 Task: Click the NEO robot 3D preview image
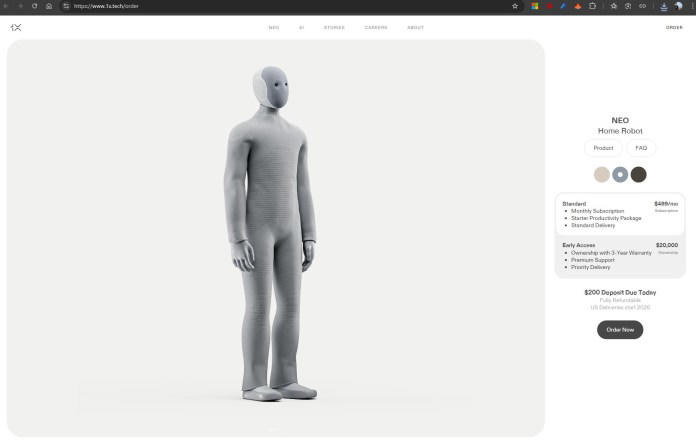point(276,238)
